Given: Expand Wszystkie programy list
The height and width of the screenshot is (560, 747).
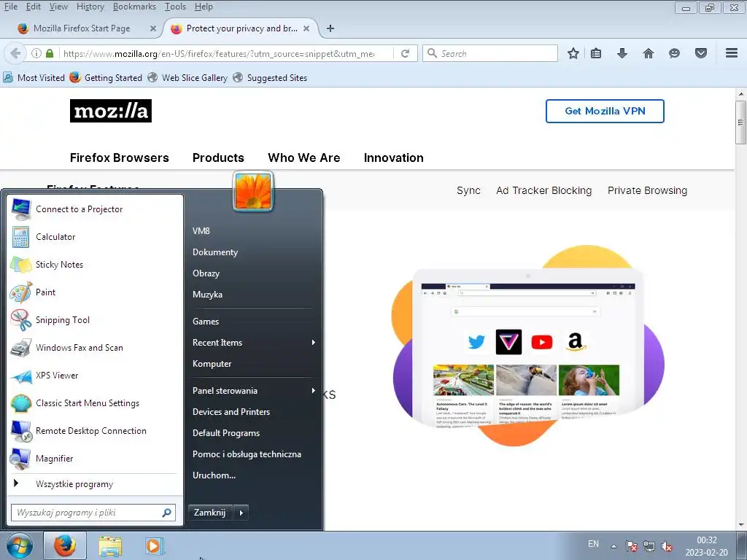Looking at the screenshot, I should coord(74,484).
